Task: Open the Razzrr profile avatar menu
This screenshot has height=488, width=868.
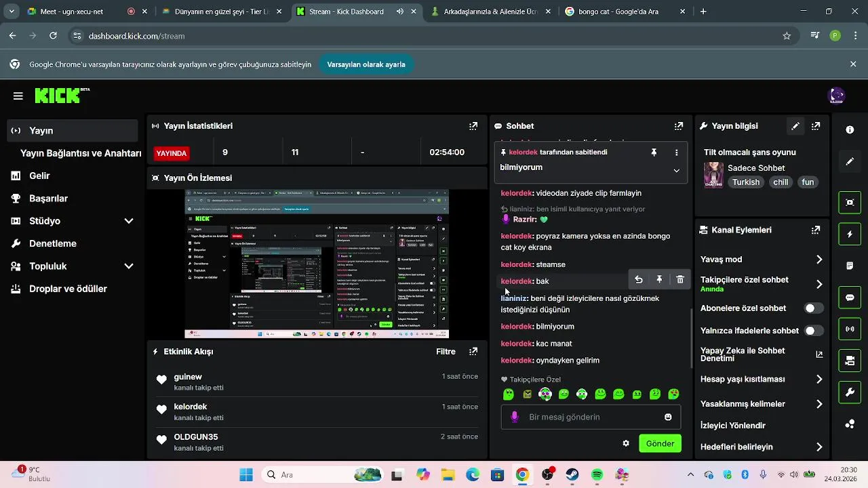Action: click(x=837, y=96)
